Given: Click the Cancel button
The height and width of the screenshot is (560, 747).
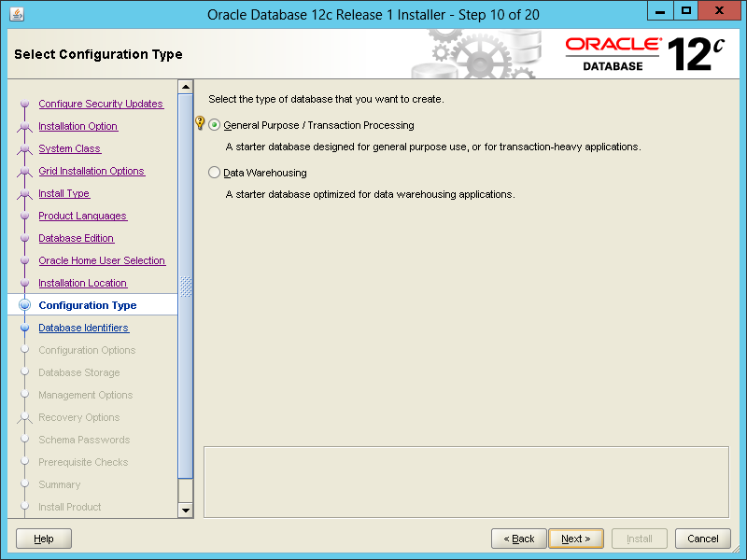Looking at the screenshot, I should pyautogui.click(x=703, y=539).
